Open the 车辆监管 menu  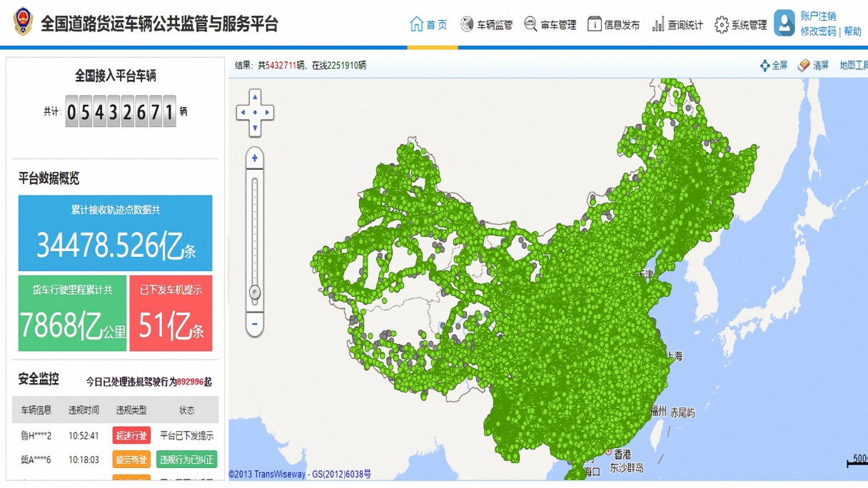pyautogui.click(x=486, y=24)
